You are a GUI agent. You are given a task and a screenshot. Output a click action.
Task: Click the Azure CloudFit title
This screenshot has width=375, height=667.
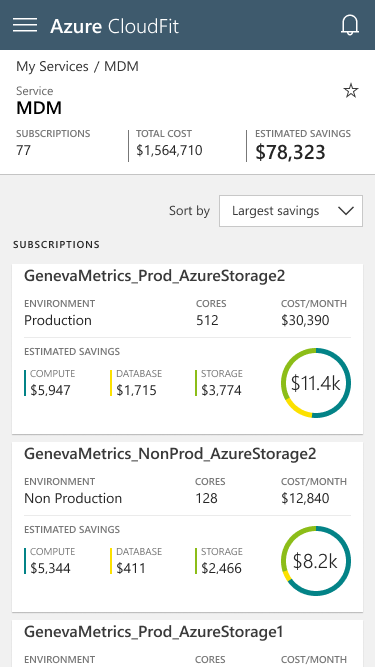(x=114, y=26)
